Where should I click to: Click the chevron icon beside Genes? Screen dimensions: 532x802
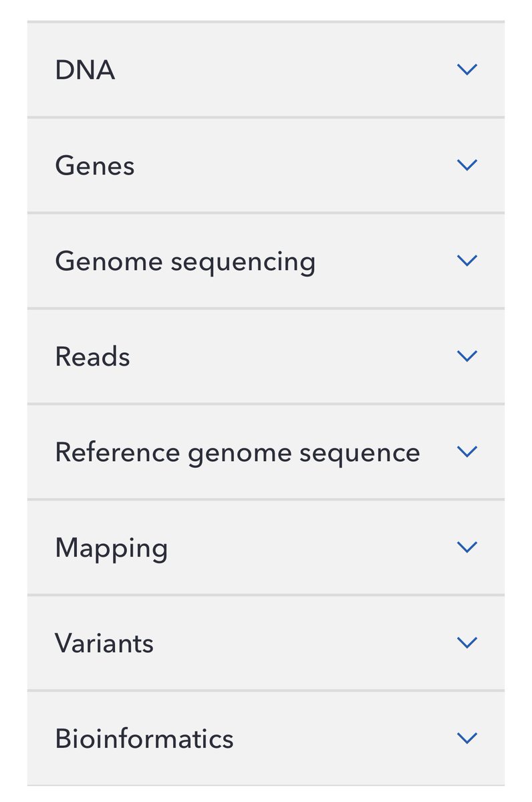[x=467, y=164]
